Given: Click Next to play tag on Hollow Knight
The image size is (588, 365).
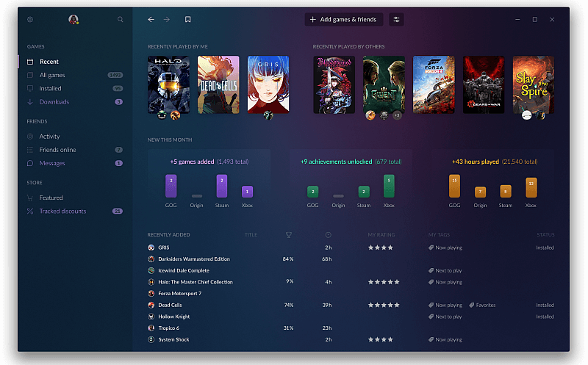Looking at the screenshot, I should (445, 317).
